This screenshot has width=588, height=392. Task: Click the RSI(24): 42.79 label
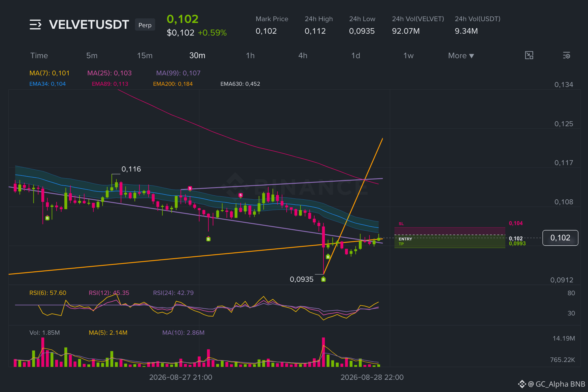(173, 293)
